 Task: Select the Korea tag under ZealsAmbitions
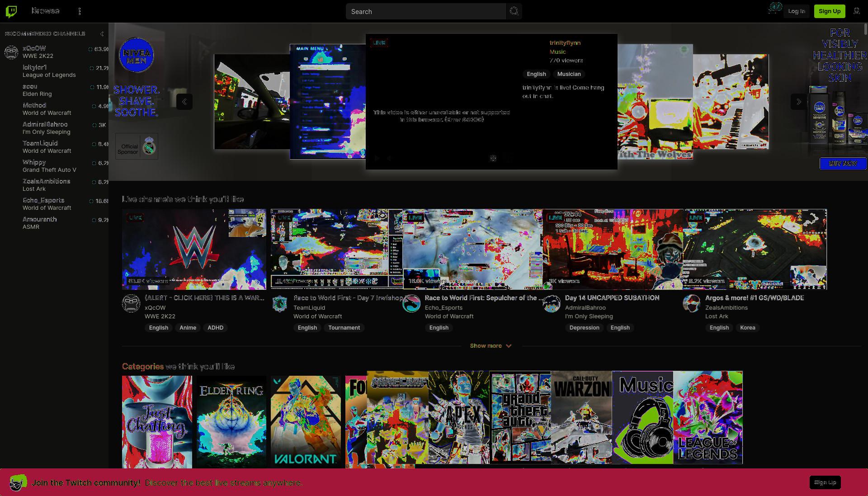click(747, 328)
